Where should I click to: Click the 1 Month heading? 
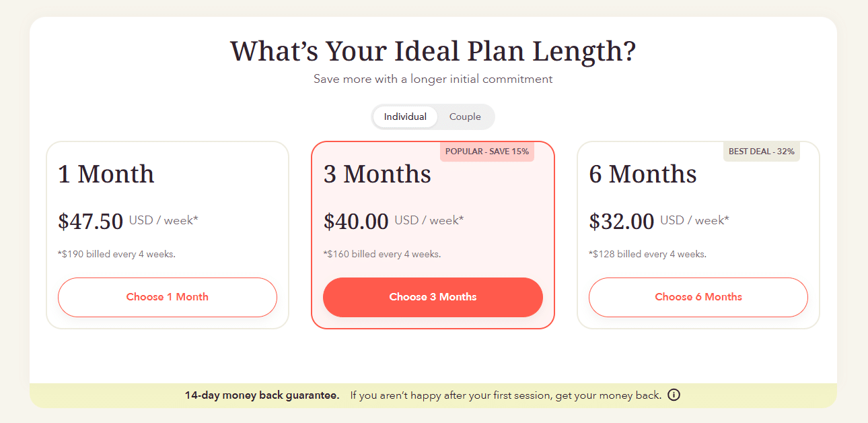[105, 174]
